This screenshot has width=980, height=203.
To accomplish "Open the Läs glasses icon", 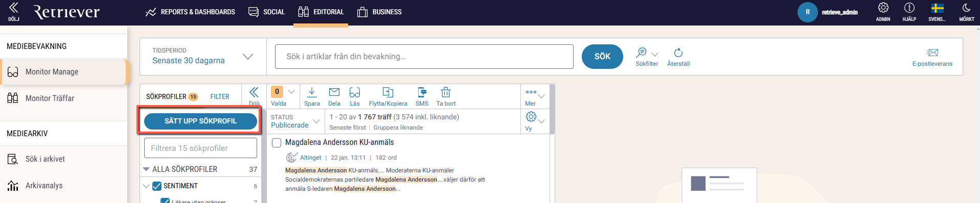I will click(x=355, y=92).
